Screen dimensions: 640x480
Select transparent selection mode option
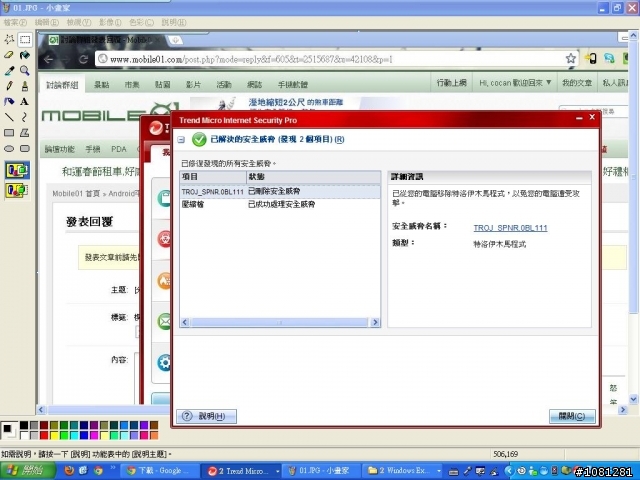pos(17,190)
